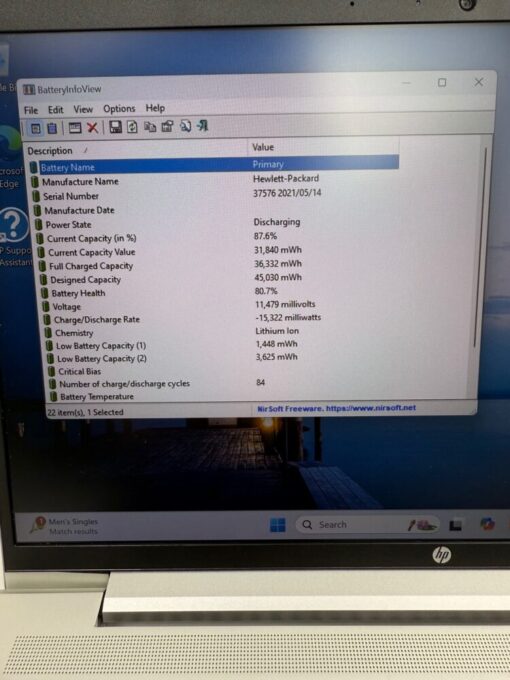Select the Low Battery Capacity (1) row
510x680 pixels.
click(222, 345)
